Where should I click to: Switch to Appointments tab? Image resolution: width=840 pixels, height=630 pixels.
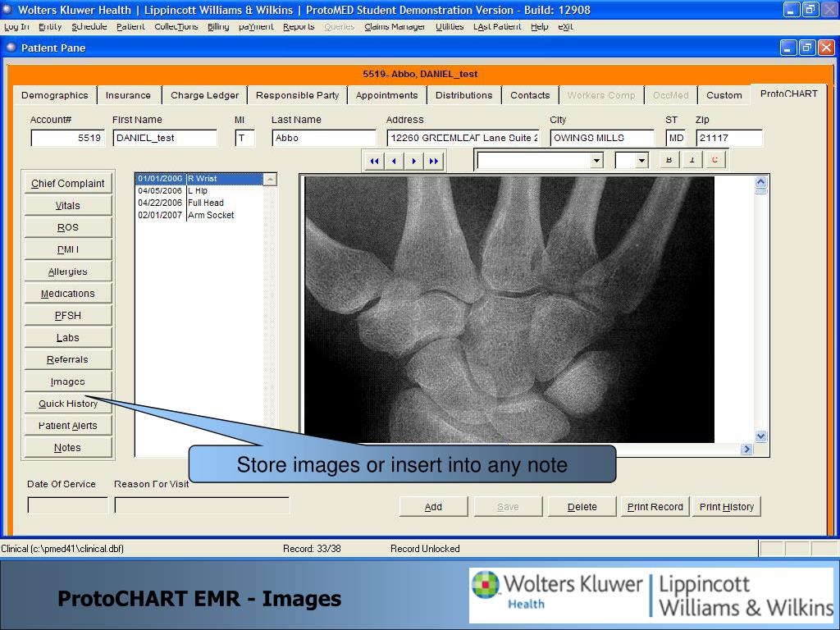click(x=387, y=95)
